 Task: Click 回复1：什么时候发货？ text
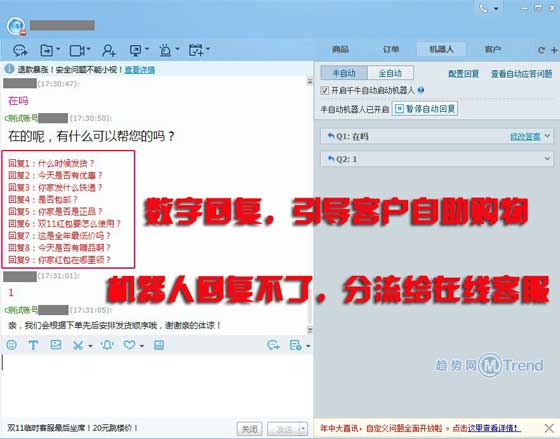point(51,164)
